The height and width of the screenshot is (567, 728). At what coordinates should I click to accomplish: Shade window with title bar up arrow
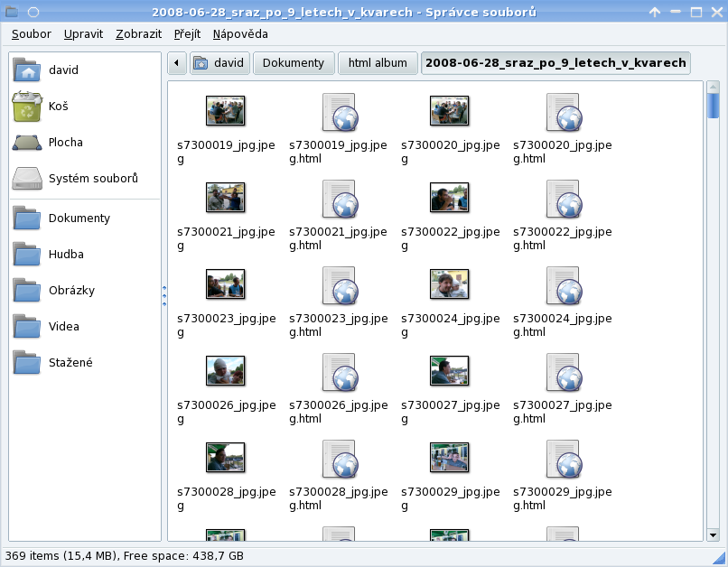[x=655, y=12]
